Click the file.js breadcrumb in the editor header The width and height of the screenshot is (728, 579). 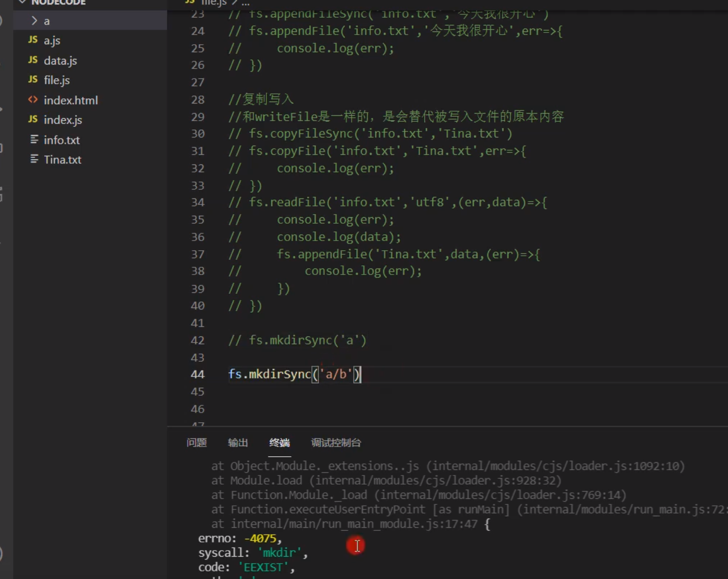coord(214,3)
